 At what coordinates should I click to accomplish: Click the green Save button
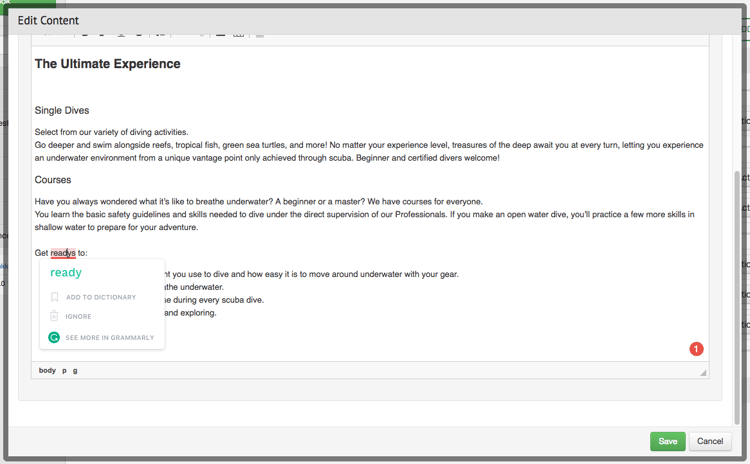[x=667, y=441]
